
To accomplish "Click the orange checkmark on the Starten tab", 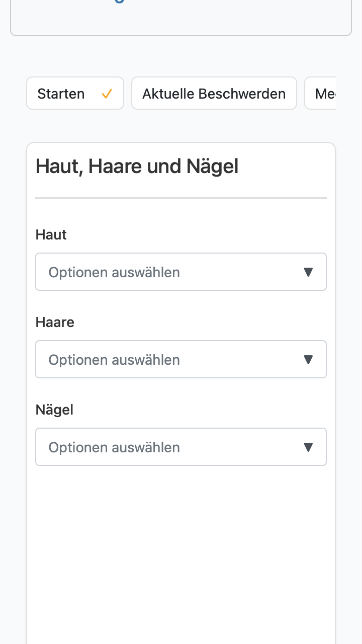I will (107, 94).
